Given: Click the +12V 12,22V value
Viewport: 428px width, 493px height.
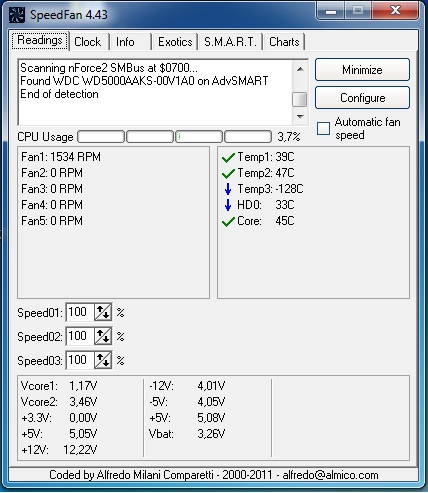Looking at the screenshot, I should click(80, 450).
